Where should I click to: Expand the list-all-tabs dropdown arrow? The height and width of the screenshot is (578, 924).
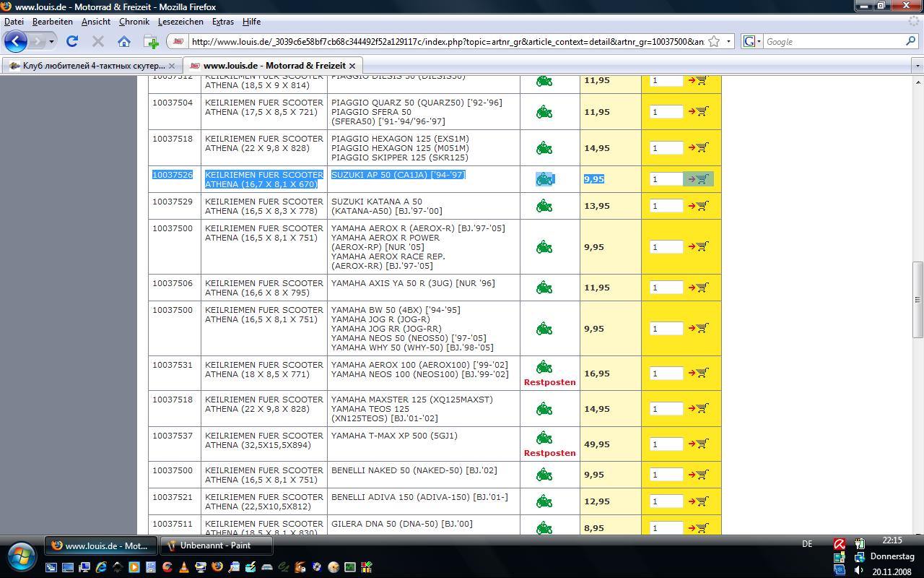918,66
